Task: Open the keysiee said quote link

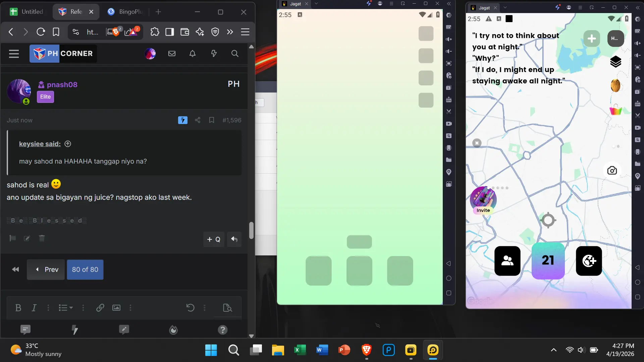Action: tap(40, 144)
